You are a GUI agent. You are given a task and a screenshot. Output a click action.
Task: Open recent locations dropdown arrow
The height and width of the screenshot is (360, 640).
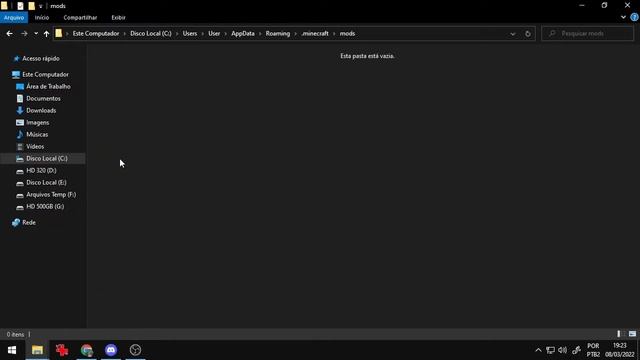pos(36,33)
